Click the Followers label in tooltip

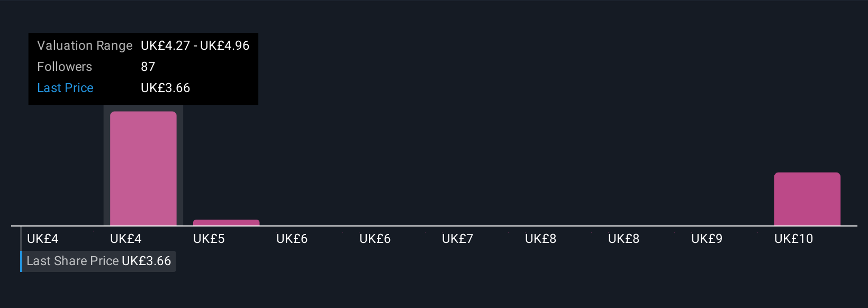pyautogui.click(x=65, y=67)
